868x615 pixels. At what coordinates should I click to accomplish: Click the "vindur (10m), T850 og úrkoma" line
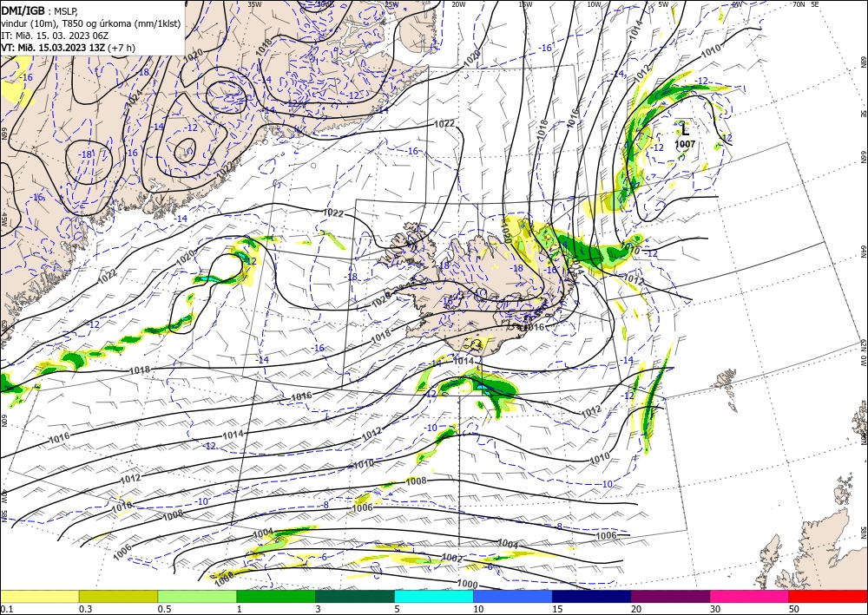pyautogui.click(x=91, y=23)
